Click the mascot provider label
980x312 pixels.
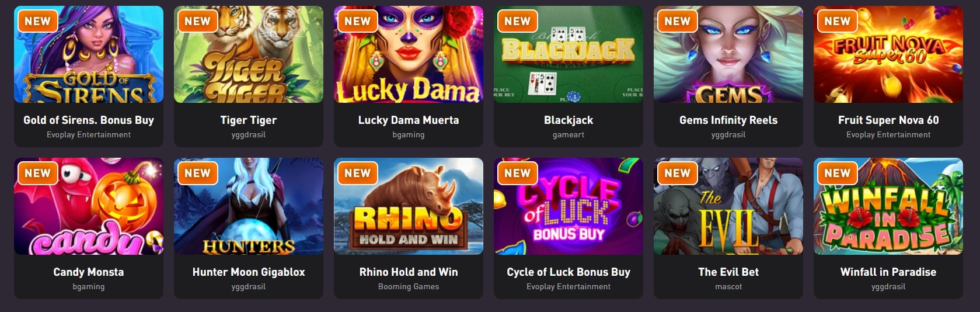pyautogui.click(x=728, y=286)
